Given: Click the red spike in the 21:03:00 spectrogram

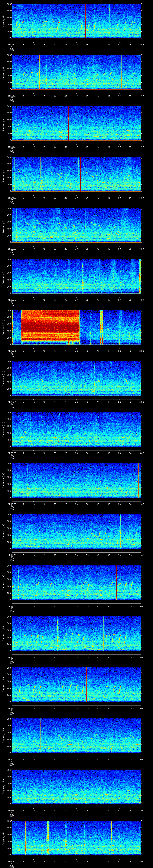Looking at the screenshot, I should pos(69,123).
